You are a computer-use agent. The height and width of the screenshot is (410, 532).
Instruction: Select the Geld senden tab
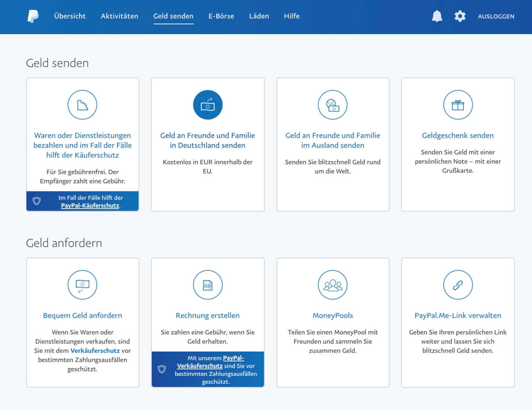(x=173, y=16)
